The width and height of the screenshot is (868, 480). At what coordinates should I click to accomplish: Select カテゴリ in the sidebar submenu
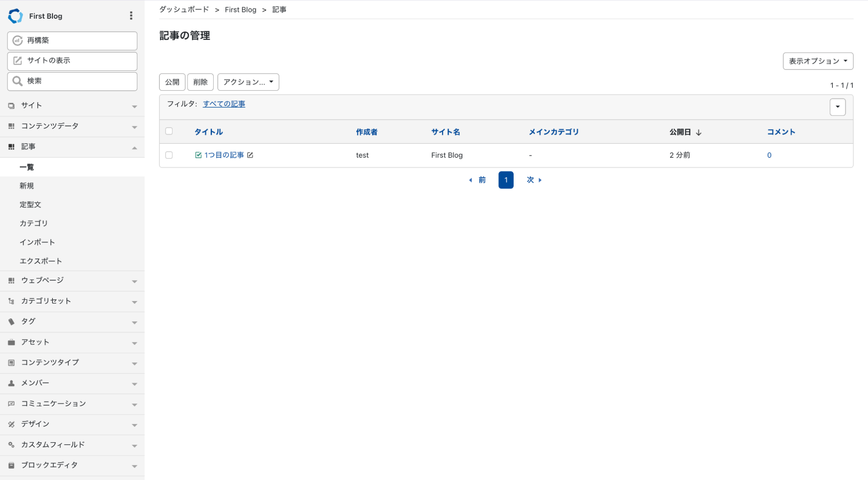coord(33,223)
